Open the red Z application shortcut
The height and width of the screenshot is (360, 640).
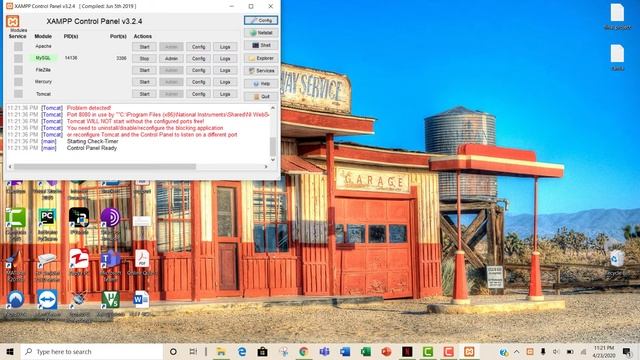[x=79, y=259]
